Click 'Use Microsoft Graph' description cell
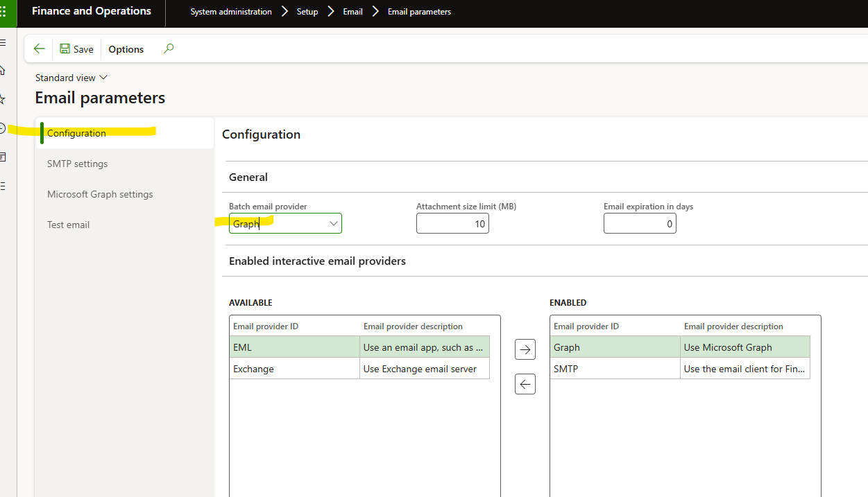 tap(745, 347)
